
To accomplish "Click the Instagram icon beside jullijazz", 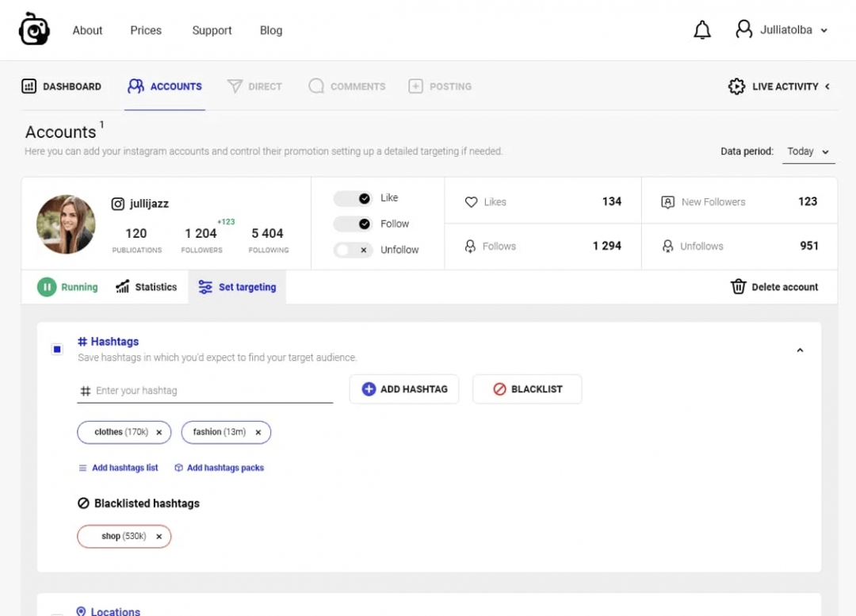I will [118, 204].
